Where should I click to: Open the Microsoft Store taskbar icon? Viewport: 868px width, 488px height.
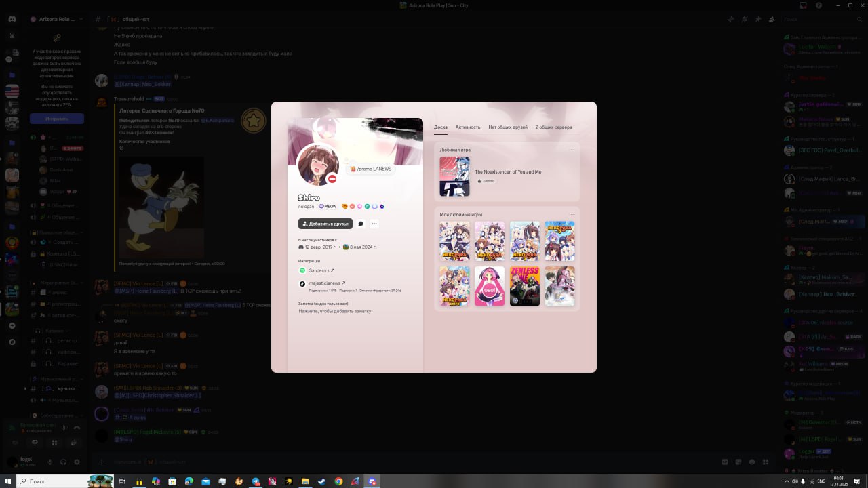pyautogui.click(x=172, y=481)
